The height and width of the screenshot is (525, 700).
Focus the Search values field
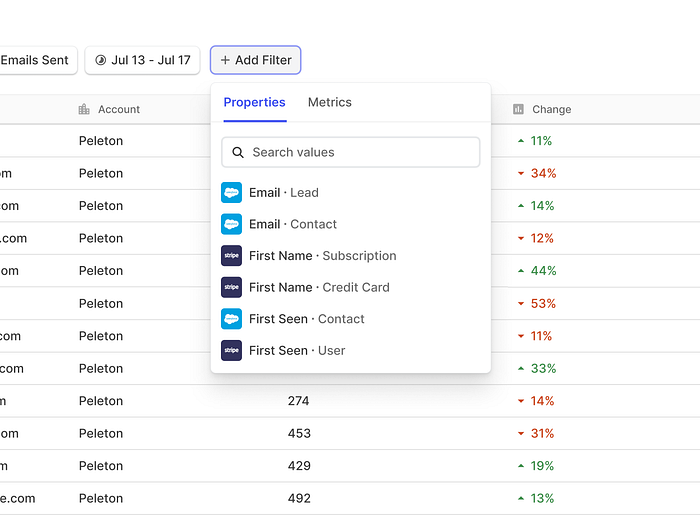[x=351, y=152]
